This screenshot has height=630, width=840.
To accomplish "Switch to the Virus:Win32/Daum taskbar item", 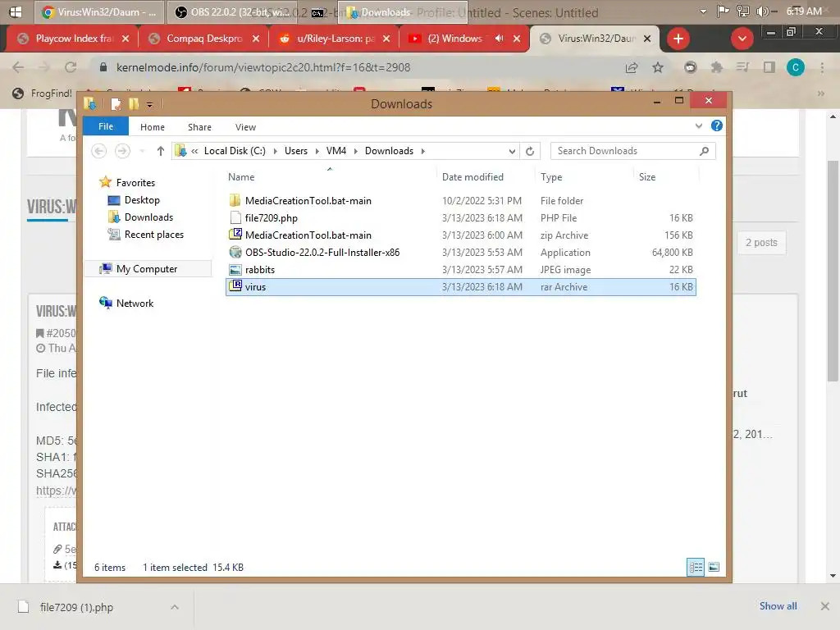I will click(99, 11).
